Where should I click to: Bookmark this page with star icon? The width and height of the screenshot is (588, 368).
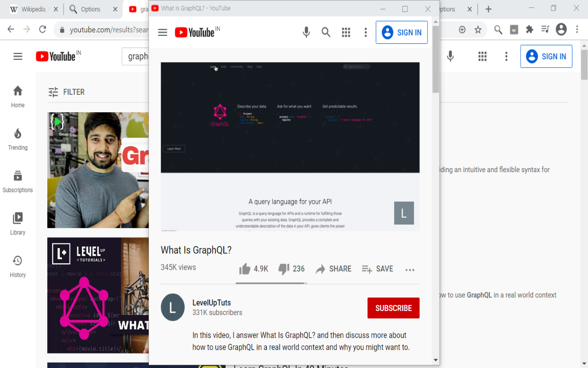click(478, 29)
